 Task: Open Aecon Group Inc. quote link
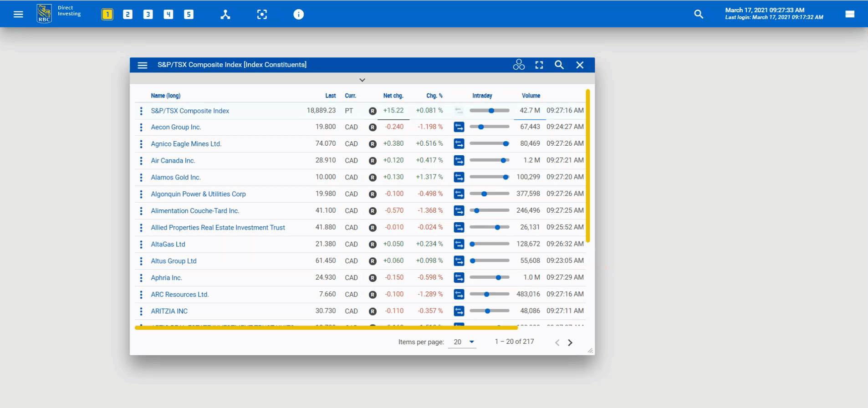tap(176, 127)
